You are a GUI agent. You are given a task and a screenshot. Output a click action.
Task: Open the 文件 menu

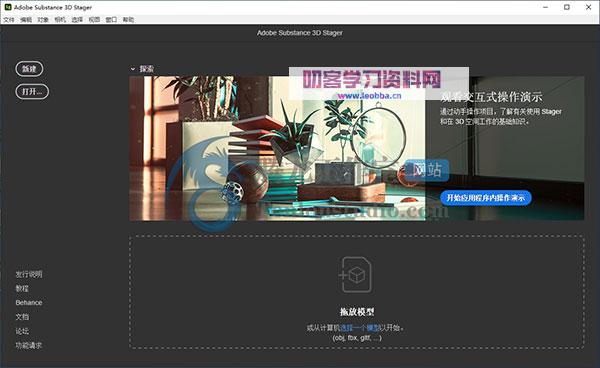(9, 20)
